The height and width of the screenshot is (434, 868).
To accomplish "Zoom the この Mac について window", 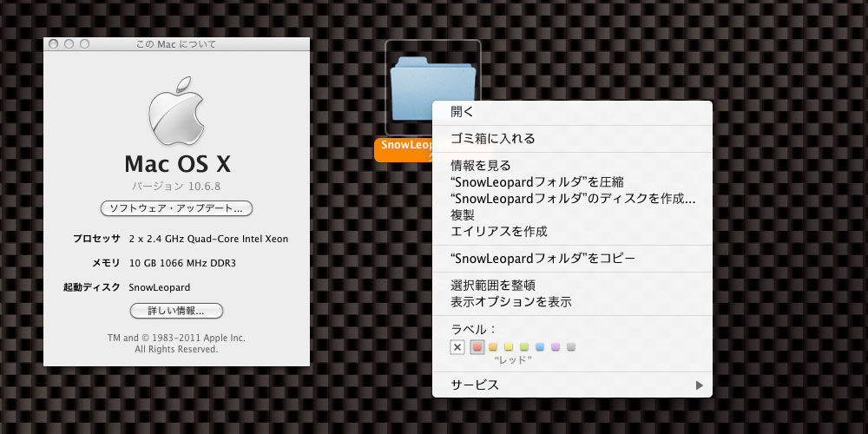I will tap(84, 43).
